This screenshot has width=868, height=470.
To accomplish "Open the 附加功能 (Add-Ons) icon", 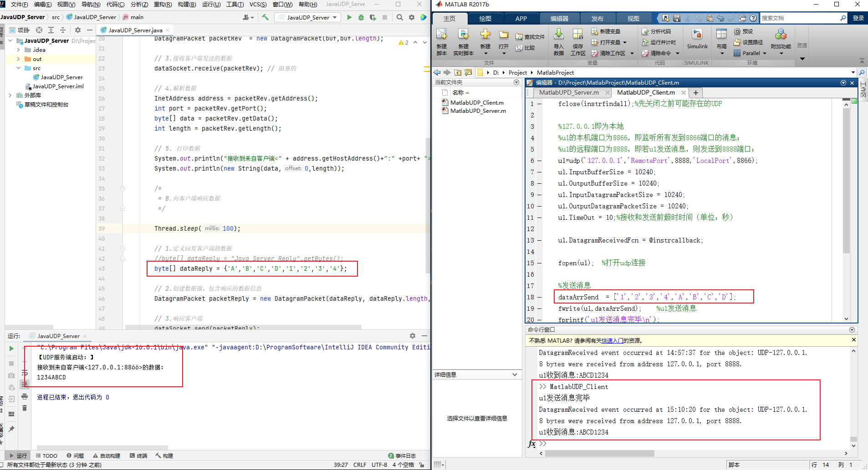I will [x=781, y=40].
